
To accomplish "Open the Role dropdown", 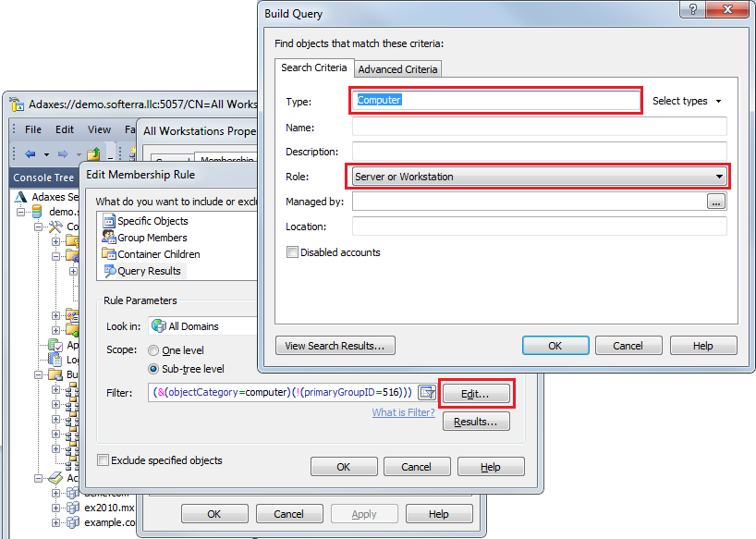I will [540, 177].
